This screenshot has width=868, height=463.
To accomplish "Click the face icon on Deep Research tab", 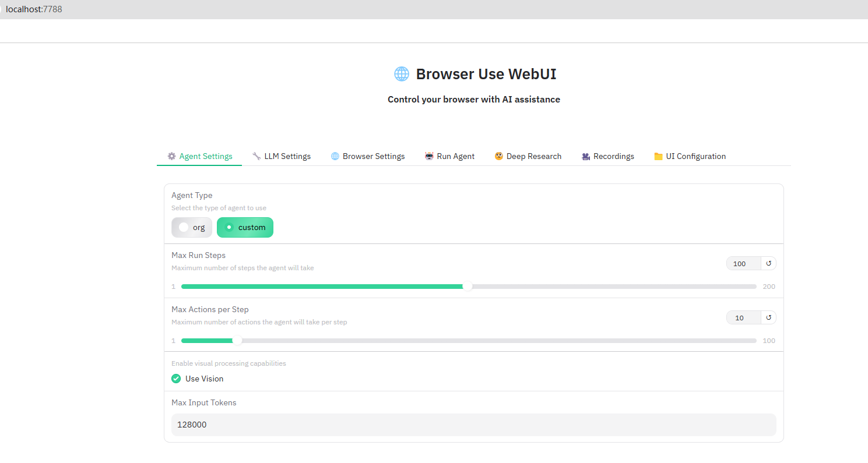I will (x=498, y=156).
